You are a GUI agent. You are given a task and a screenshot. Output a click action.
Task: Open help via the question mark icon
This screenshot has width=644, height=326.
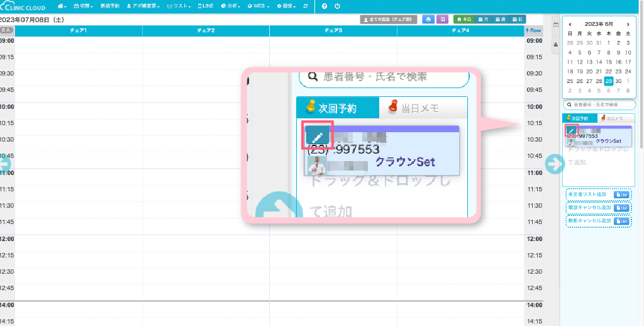pos(325,6)
